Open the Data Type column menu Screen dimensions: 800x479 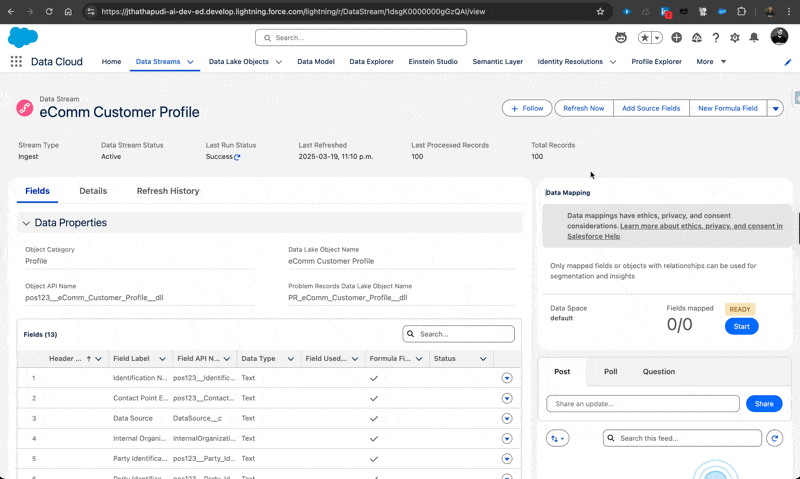(290, 359)
